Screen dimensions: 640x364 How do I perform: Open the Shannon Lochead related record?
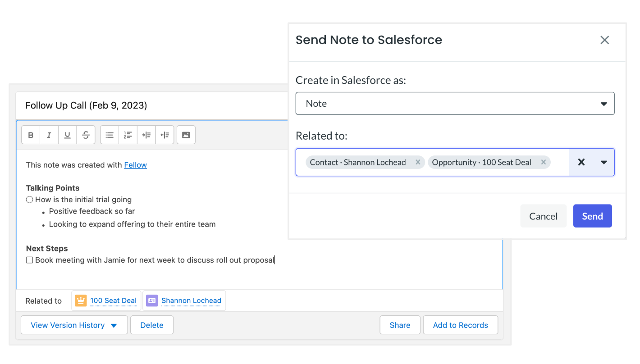tap(191, 300)
